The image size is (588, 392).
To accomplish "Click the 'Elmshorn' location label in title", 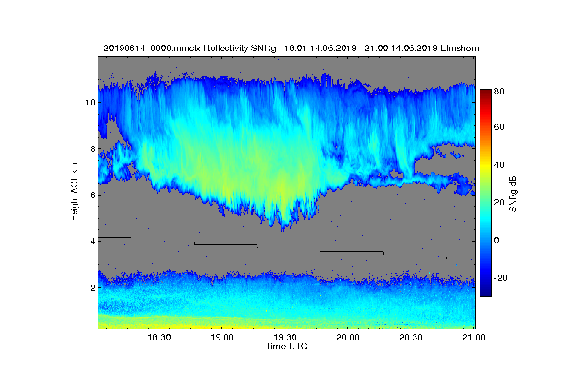I will (460, 48).
